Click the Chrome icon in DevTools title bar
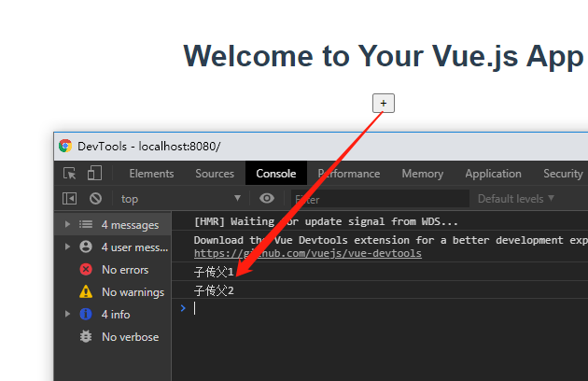This screenshot has height=381, width=588. [x=65, y=146]
